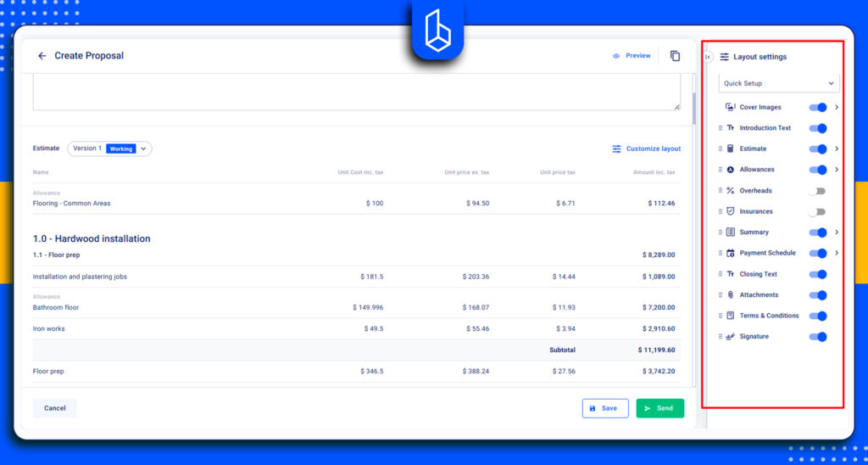Open the Quick Setup dropdown

[x=779, y=83]
